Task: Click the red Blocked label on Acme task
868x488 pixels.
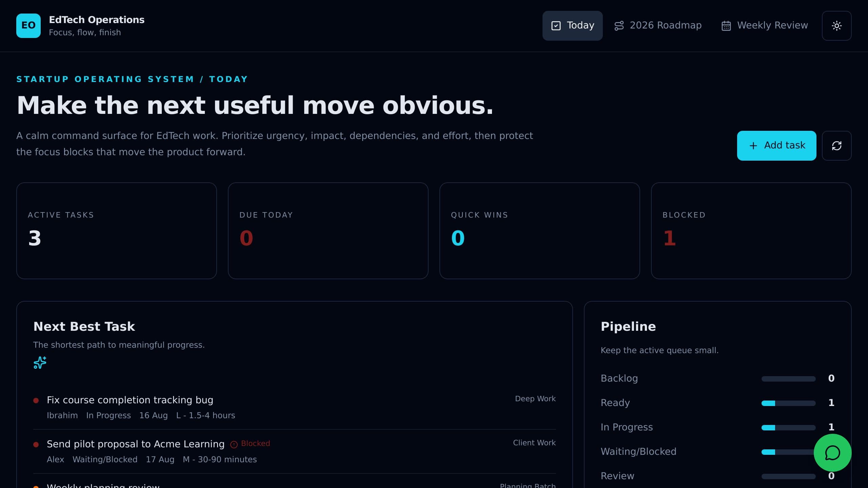Action: tap(256, 444)
